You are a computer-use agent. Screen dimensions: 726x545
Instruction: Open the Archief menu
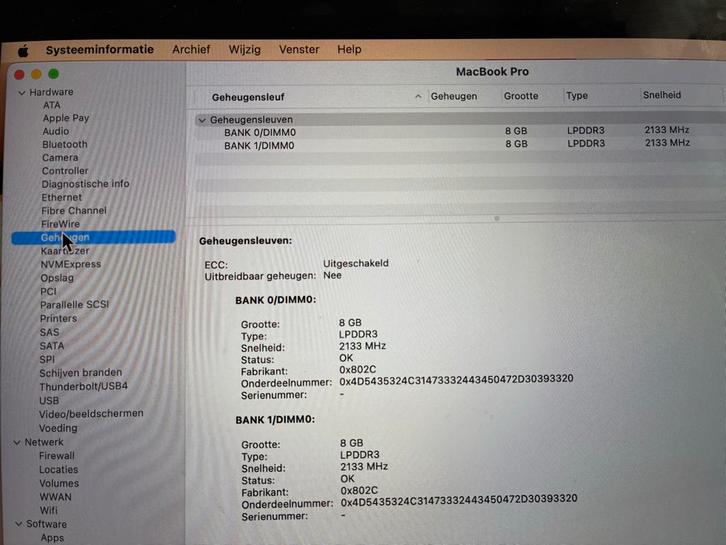click(191, 49)
